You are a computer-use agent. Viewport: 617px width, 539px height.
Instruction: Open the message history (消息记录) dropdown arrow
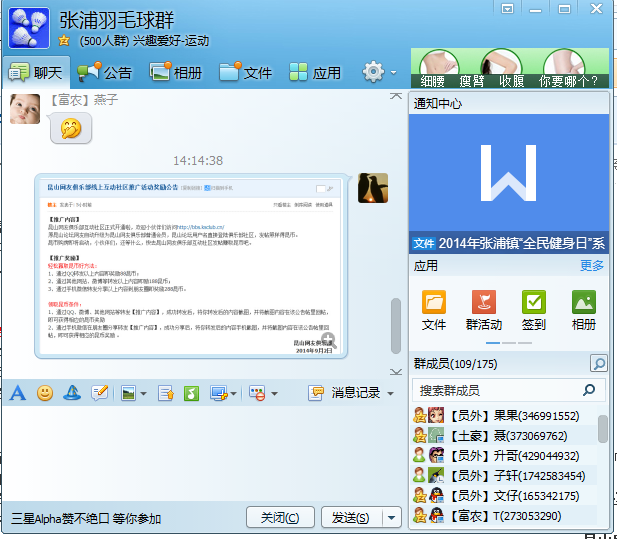click(390, 393)
